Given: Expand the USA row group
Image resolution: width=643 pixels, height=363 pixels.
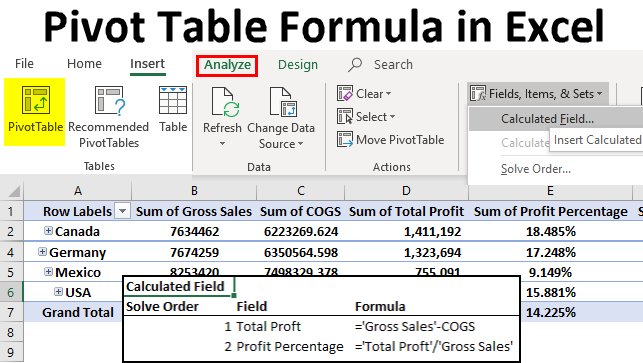Looking at the screenshot, I should pos(59,292).
